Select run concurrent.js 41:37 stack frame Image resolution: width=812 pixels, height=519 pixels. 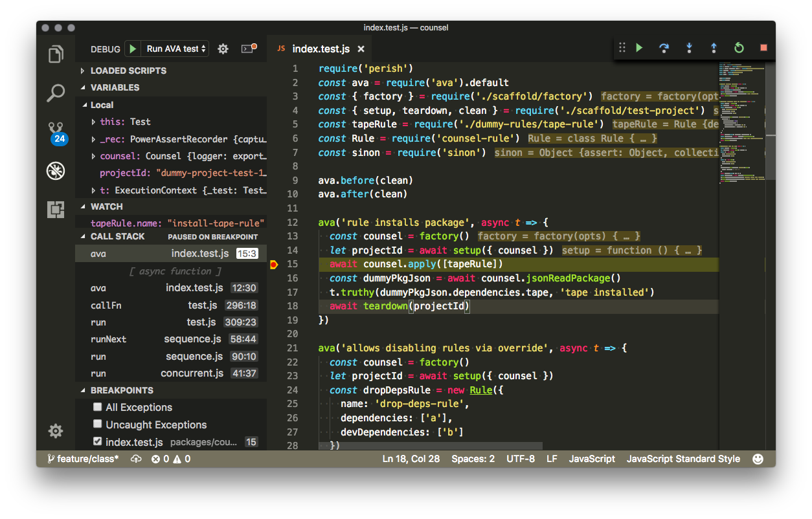click(171, 373)
